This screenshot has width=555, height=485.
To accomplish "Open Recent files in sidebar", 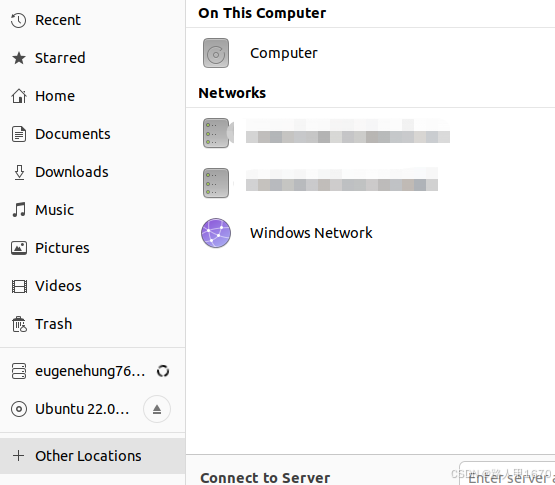I will [x=92, y=20].
